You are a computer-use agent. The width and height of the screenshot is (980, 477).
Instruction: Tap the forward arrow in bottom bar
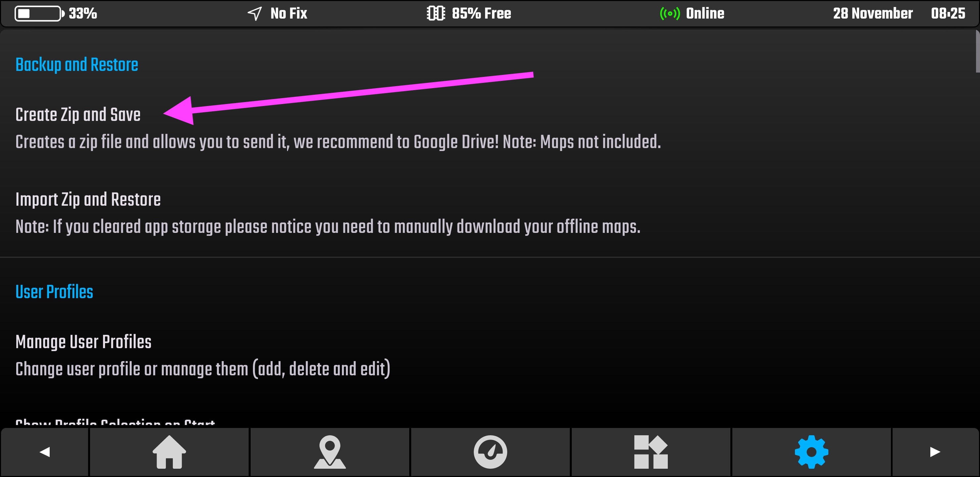click(x=934, y=452)
